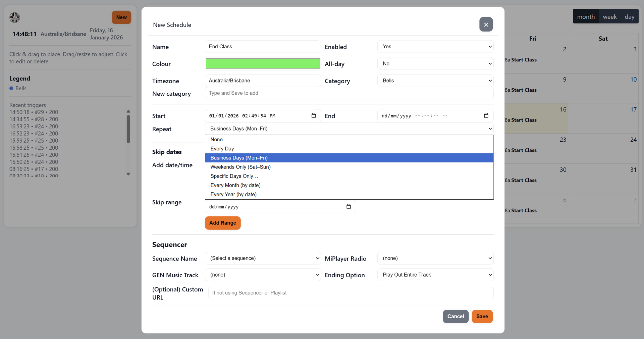This screenshot has width=644, height=339.
Task: Select the 'Every Day' repeat option
Action: [222, 149]
